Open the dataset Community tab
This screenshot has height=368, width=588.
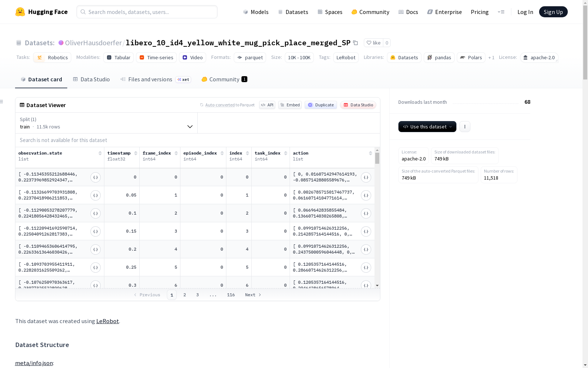coord(224,79)
